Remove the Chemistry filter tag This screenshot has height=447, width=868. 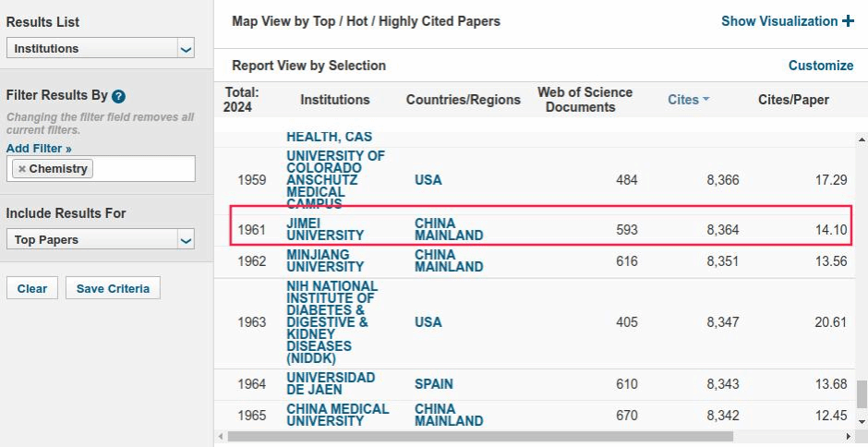coord(22,169)
